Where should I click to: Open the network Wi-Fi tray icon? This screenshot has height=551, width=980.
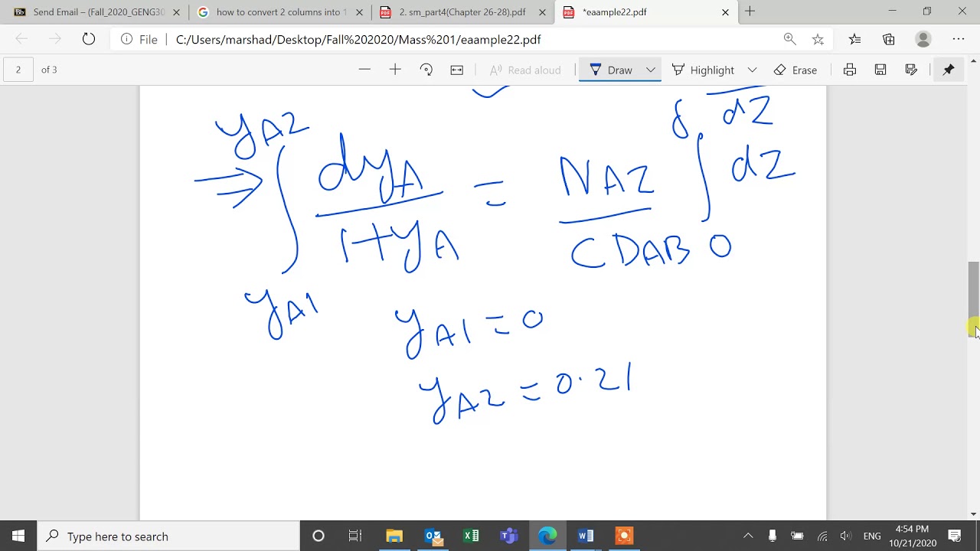tap(822, 536)
